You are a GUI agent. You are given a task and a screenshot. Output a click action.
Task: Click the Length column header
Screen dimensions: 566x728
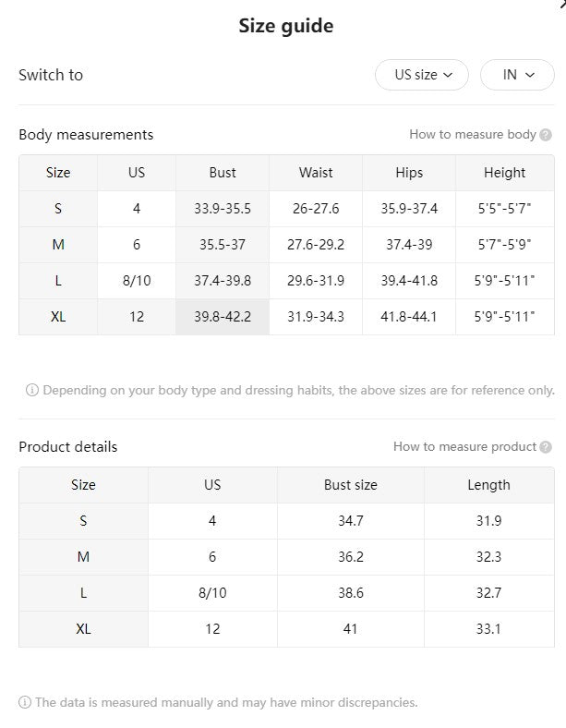pyautogui.click(x=489, y=485)
